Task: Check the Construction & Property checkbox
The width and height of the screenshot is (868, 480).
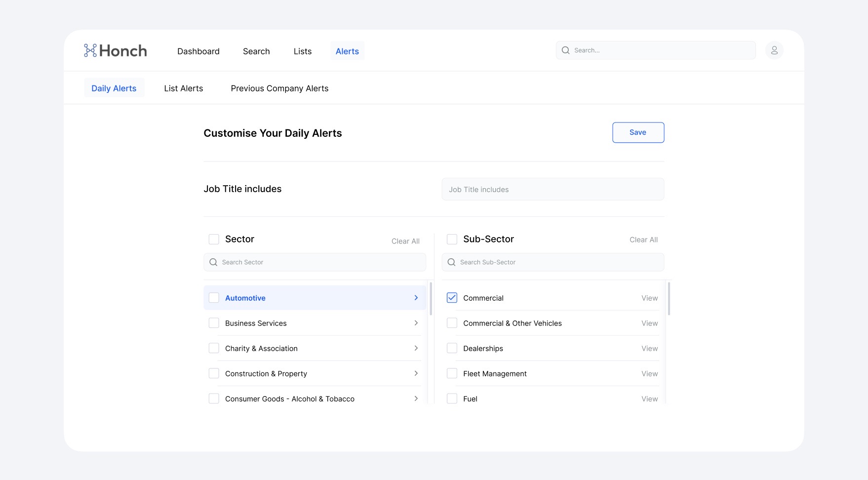Action: (214, 373)
